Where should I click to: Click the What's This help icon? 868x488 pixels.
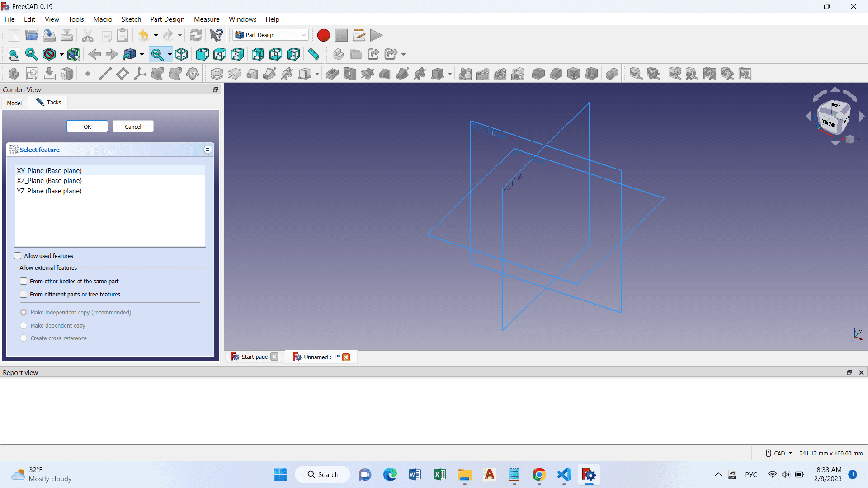[x=216, y=35]
